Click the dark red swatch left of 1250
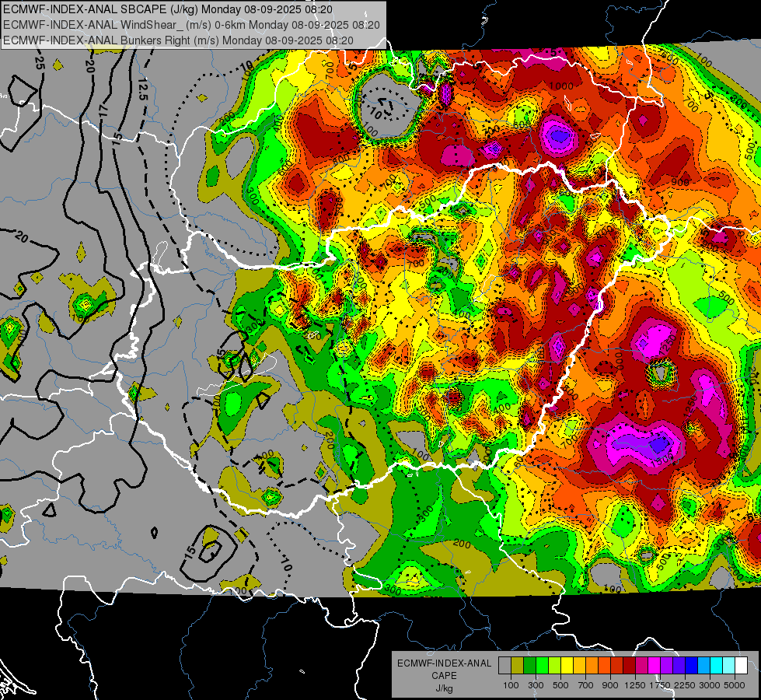Image resolution: width=761 pixels, height=700 pixels. tap(629, 665)
